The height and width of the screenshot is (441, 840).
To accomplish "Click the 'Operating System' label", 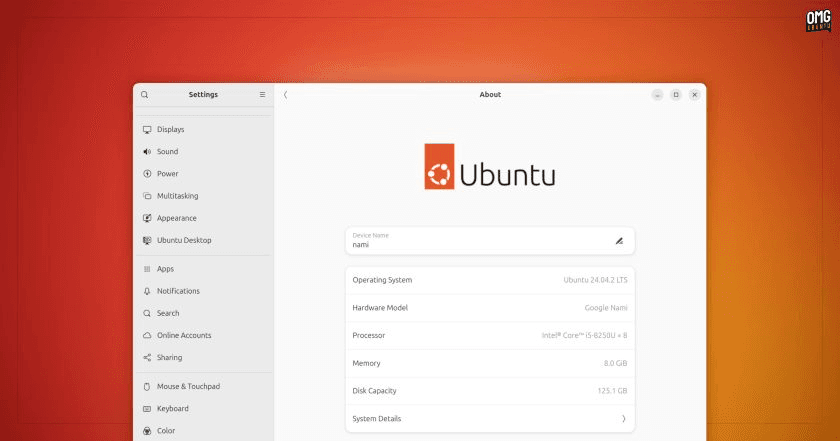I will pos(382,280).
